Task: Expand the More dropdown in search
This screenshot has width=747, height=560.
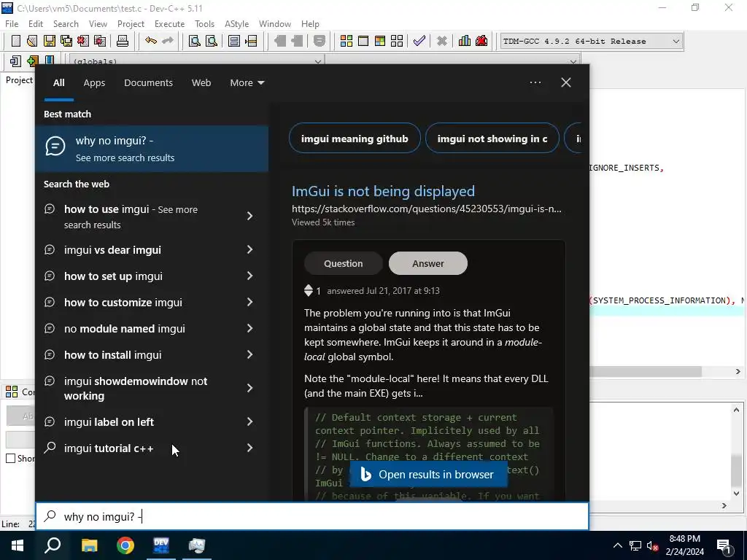Action: coord(247,82)
